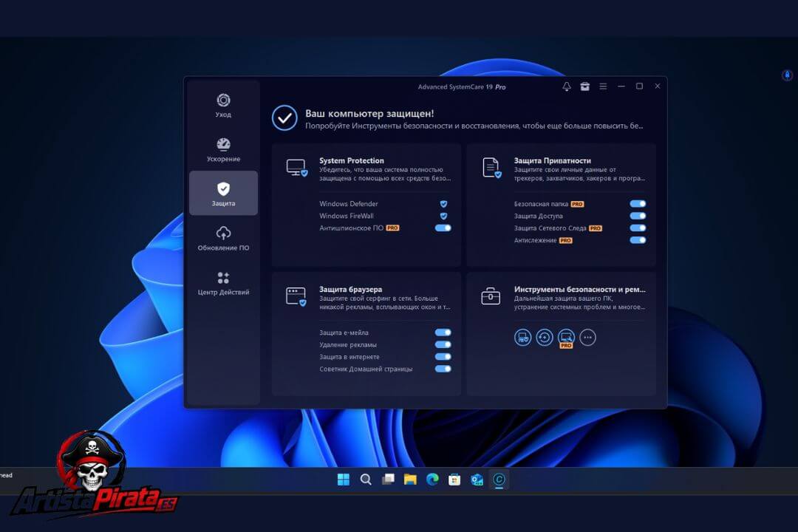
Task: Open the PRO-labeled security tool icon
Action: point(566,338)
